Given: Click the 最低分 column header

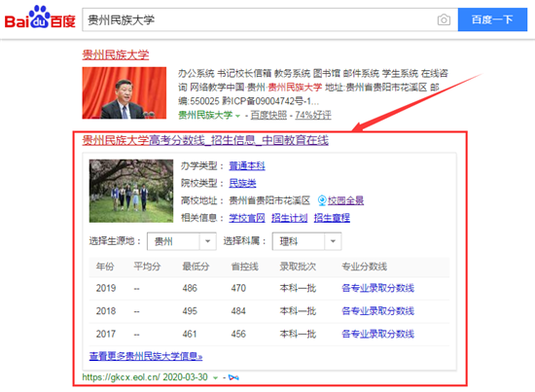Looking at the screenshot, I should coord(196,267).
